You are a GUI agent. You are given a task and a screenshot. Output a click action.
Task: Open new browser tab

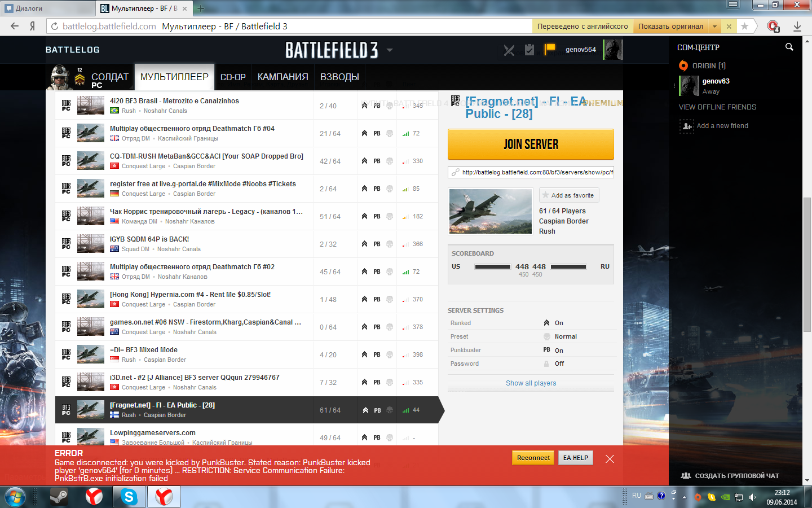click(200, 8)
